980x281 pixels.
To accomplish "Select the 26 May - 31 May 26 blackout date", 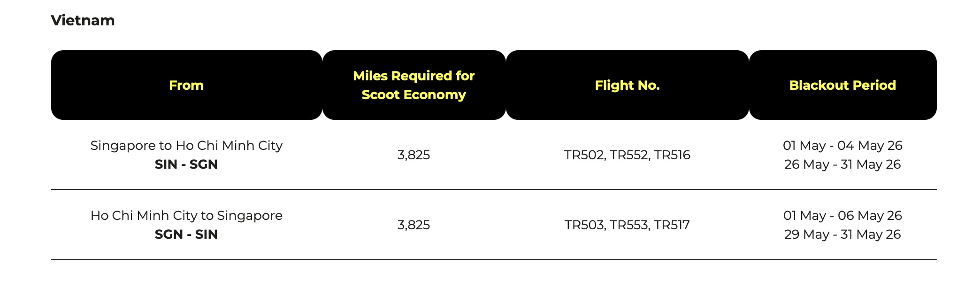I will click(842, 164).
